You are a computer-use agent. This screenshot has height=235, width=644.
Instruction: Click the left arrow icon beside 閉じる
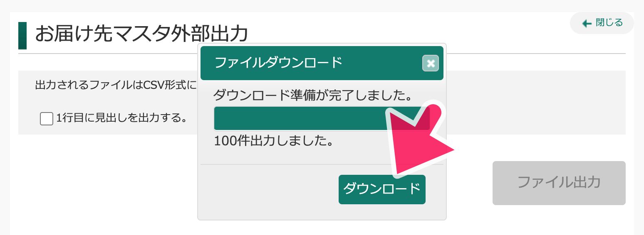point(587,24)
